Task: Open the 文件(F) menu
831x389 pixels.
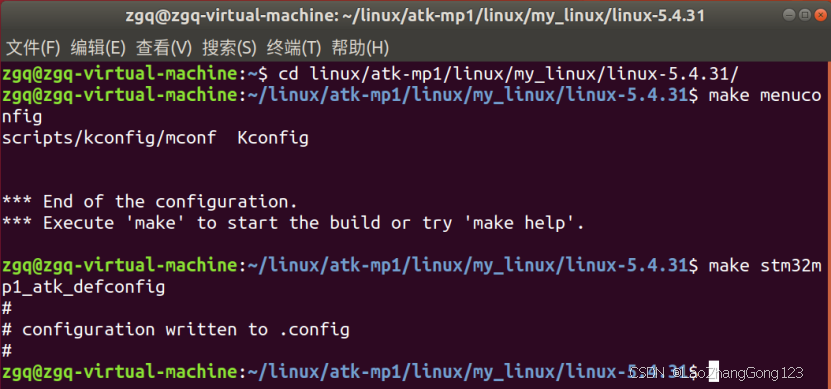Action: point(33,49)
